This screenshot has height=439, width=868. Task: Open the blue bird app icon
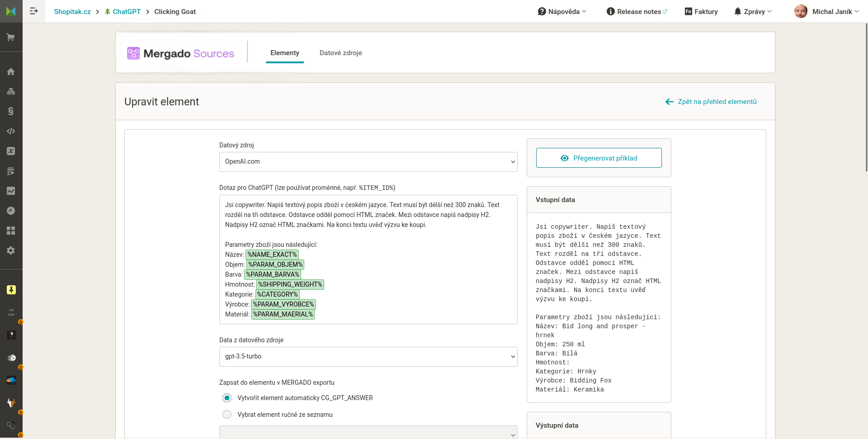11,380
